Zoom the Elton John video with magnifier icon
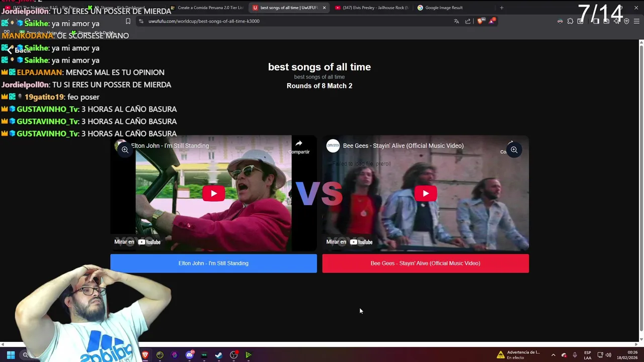Screen dimensions: 644x362 click(x=125, y=150)
